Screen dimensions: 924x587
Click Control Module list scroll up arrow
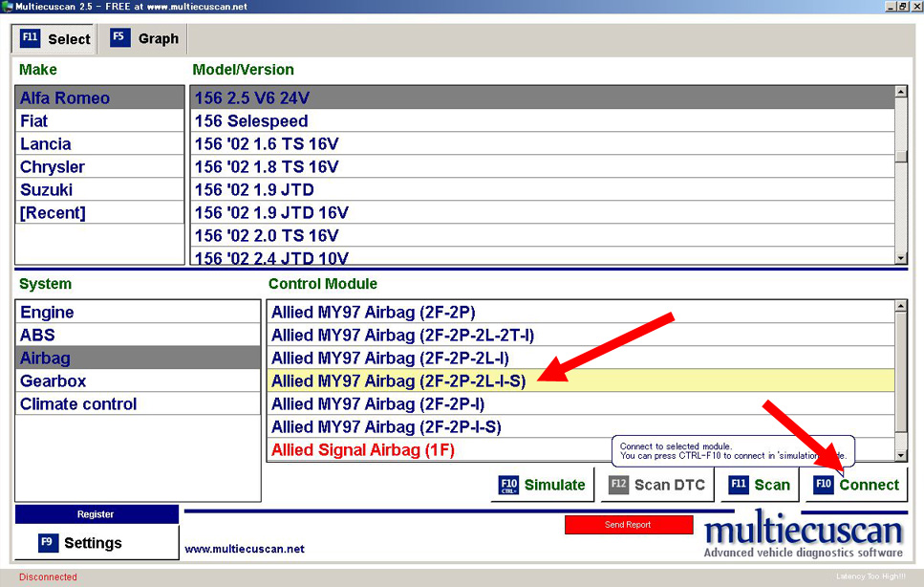coord(900,306)
